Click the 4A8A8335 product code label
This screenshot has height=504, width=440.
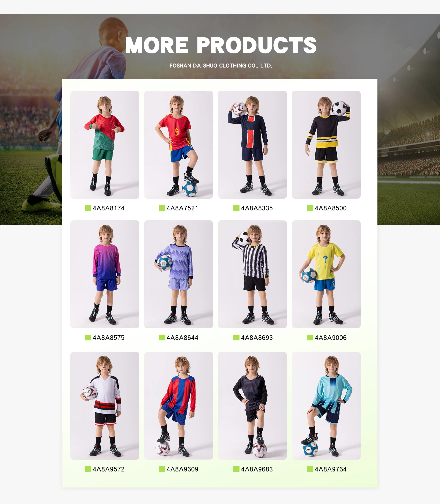click(257, 208)
